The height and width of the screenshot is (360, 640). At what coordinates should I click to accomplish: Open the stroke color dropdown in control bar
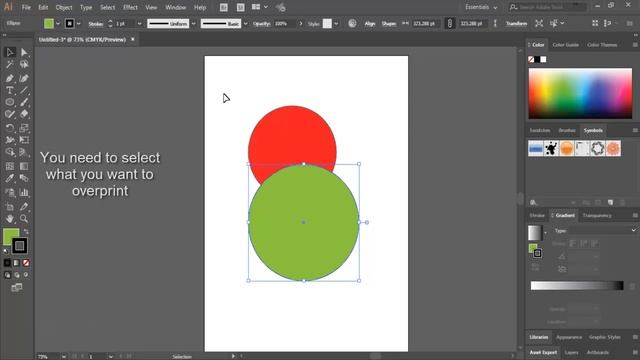coord(78,24)
